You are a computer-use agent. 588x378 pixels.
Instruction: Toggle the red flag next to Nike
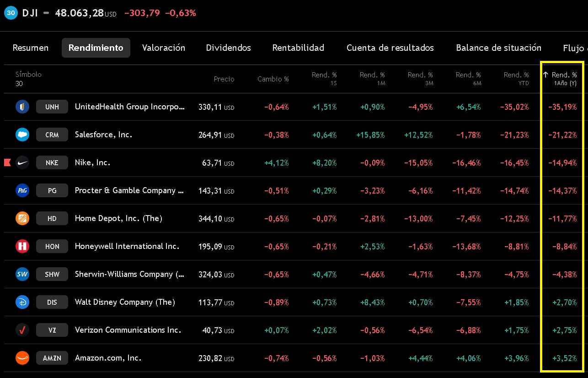(x=7, y=162)
